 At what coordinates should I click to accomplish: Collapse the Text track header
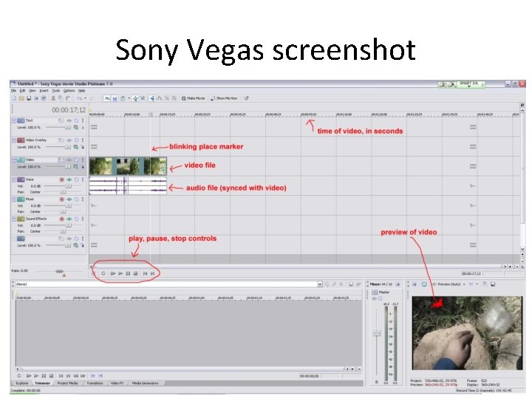(x=14, y=120)
